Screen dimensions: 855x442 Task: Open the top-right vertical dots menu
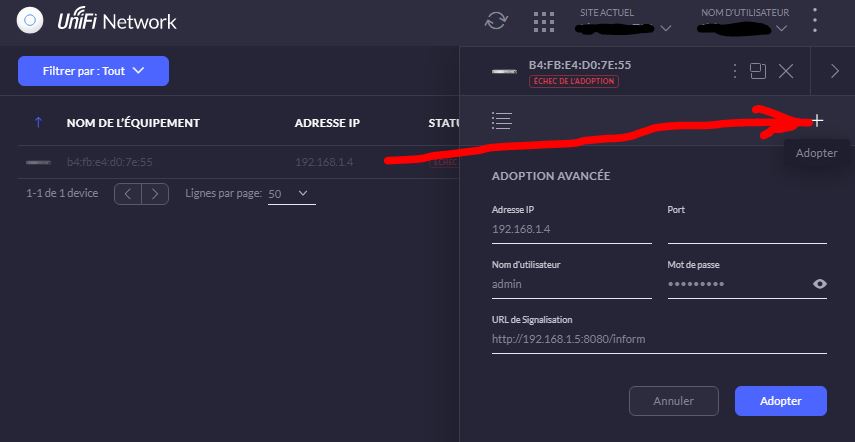pyautogui.click(x=815, y=20)
